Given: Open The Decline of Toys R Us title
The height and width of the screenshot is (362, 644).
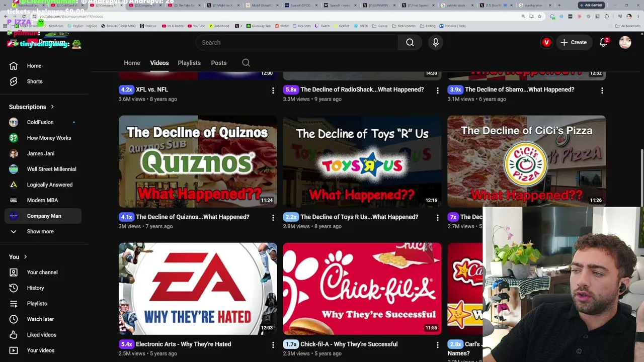Looking at the screenshot, I should [x=359, y=217].
